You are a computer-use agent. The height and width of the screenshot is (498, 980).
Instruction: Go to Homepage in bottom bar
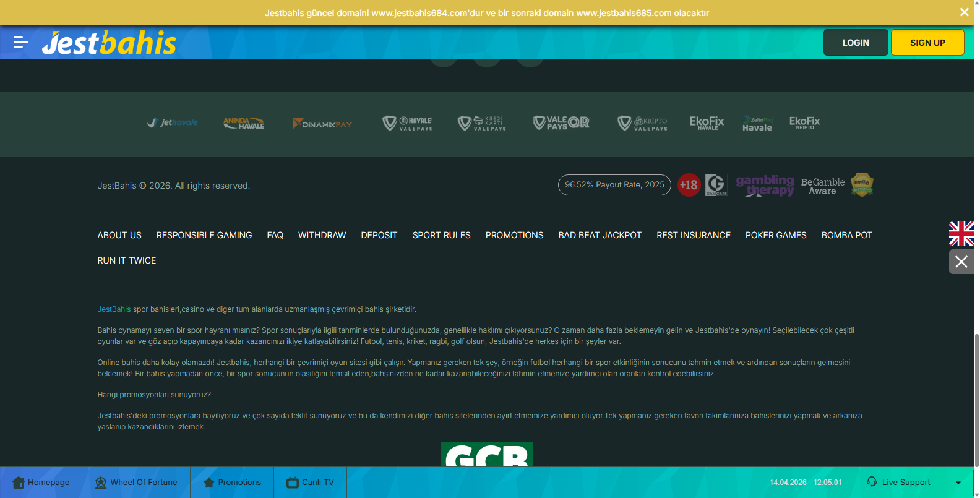tap(41, 483)
